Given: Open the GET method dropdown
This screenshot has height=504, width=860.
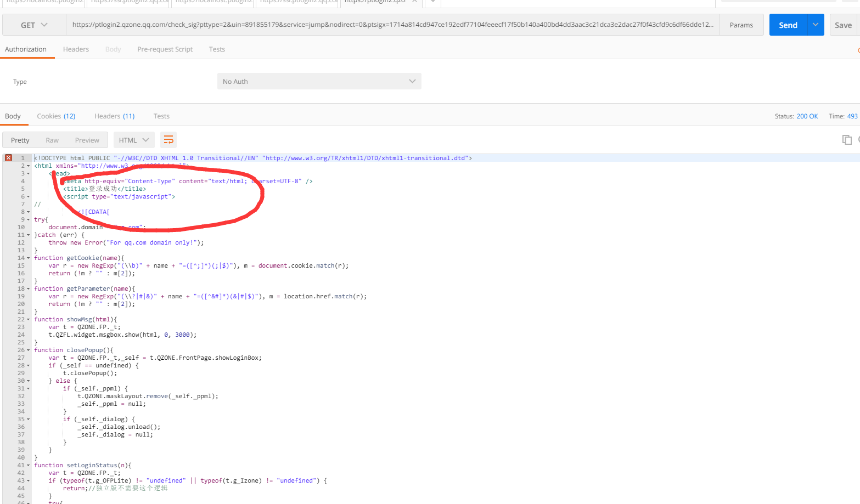Looking at the screenshot, I should 34,25.
